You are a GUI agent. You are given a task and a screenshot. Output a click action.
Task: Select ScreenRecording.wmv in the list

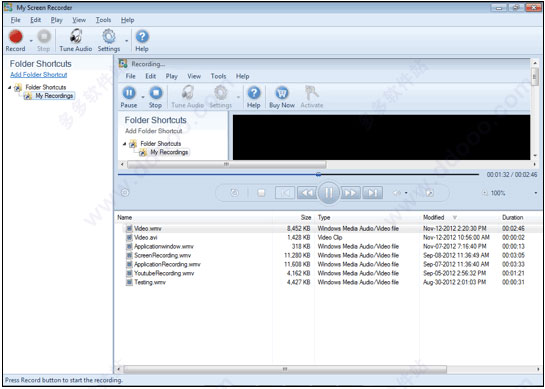163,256
